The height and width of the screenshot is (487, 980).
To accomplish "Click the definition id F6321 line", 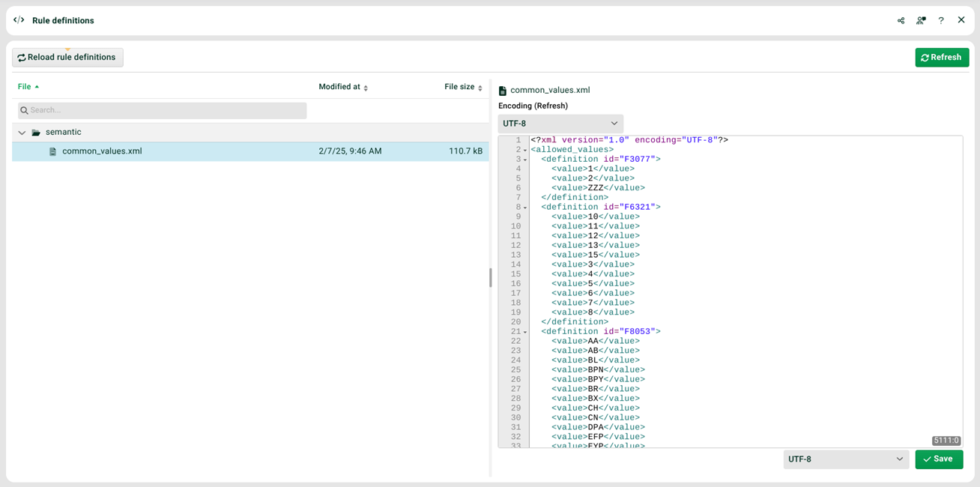I will [601, 208].
